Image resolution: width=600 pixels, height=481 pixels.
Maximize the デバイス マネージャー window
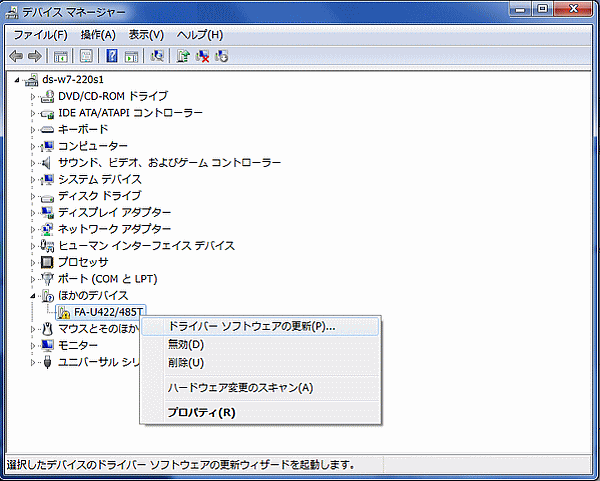pos(542,9)
